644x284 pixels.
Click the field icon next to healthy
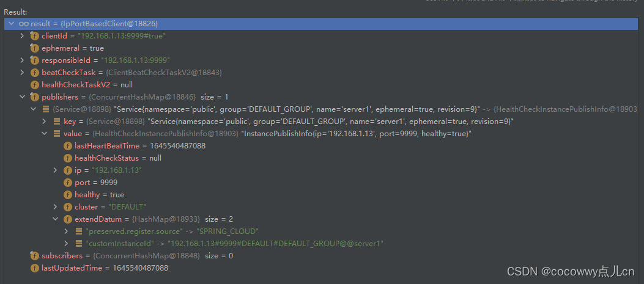tap(68, 195)
